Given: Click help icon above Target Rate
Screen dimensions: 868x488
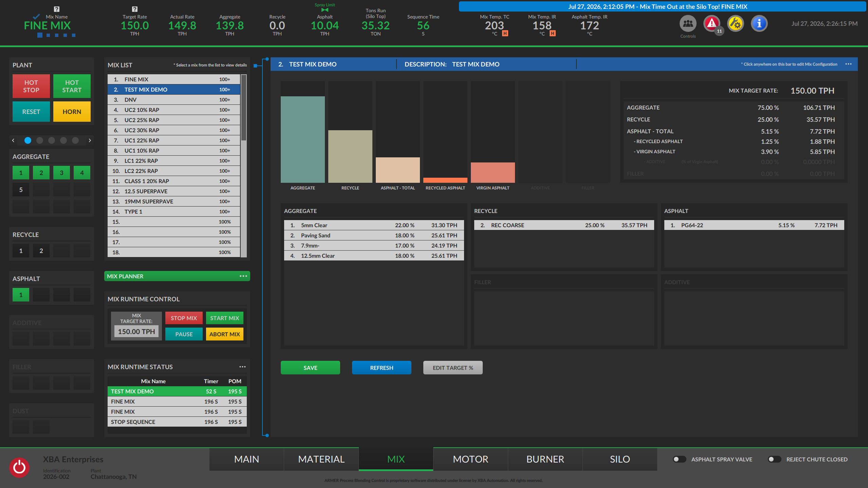Looking at the screenshot, I should (135, 9).
